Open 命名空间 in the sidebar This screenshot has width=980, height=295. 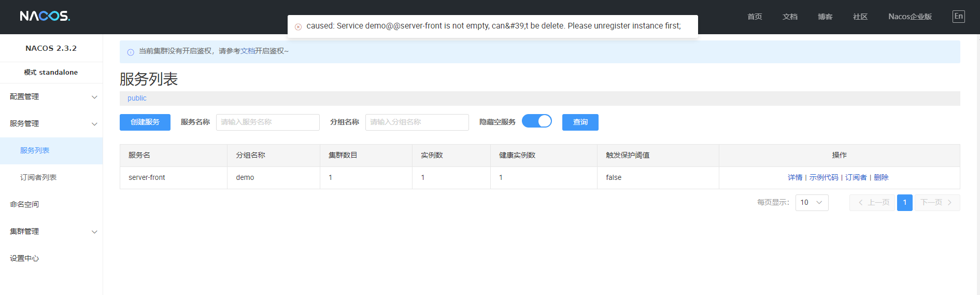(24, 204)
